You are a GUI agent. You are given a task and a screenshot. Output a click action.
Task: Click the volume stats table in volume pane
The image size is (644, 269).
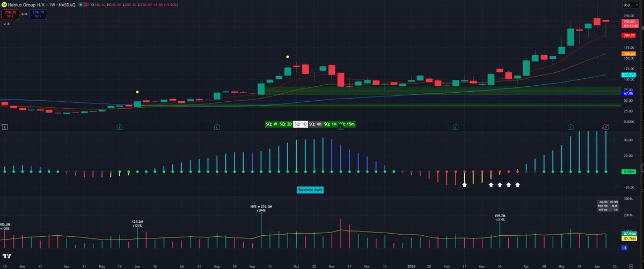608,206
